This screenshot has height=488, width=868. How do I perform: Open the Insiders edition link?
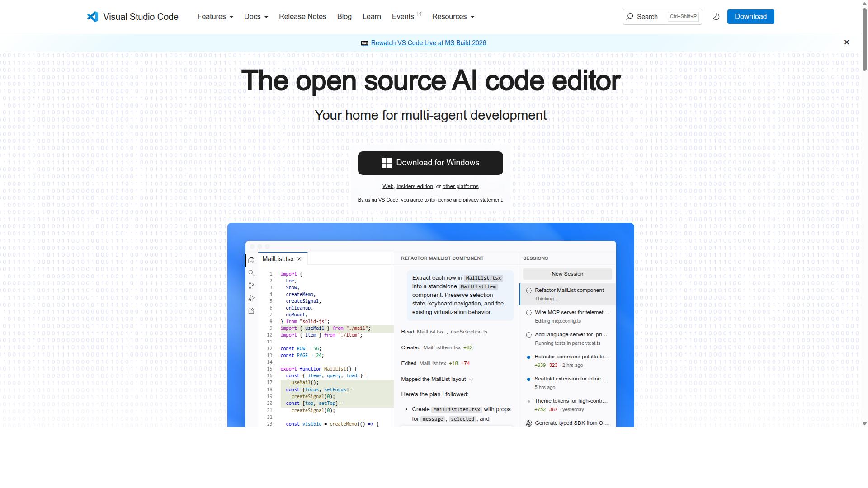pyautogui.click(x=415, y=186)
